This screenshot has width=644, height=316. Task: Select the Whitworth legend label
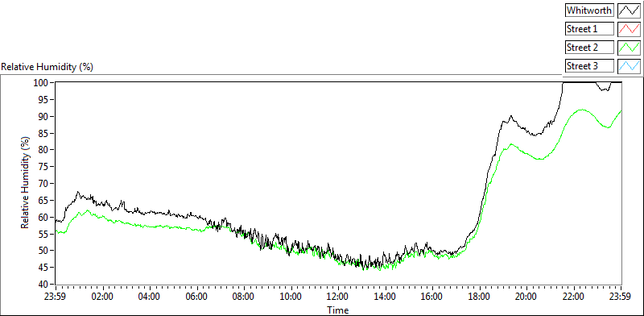coord(589,10)
